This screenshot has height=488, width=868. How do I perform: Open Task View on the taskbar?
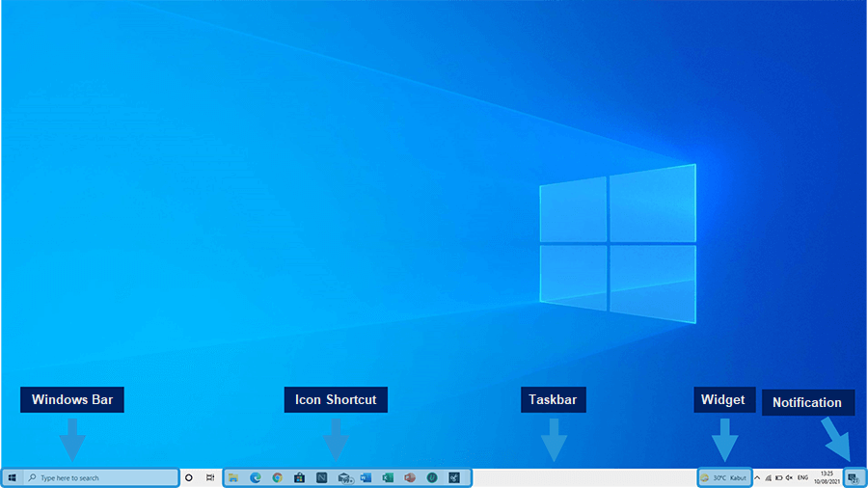click(x=210, y=478)
